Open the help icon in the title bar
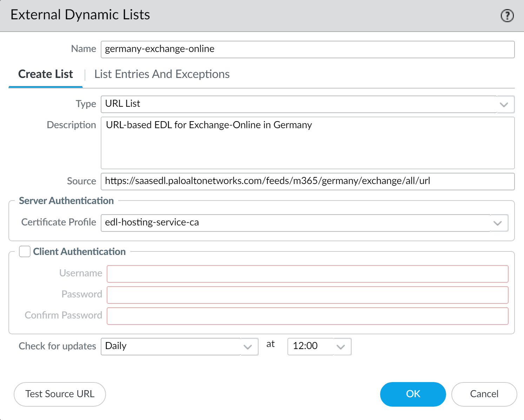This screenshot has height=420, width=524. pyautogui.click(x=507, y=15)
